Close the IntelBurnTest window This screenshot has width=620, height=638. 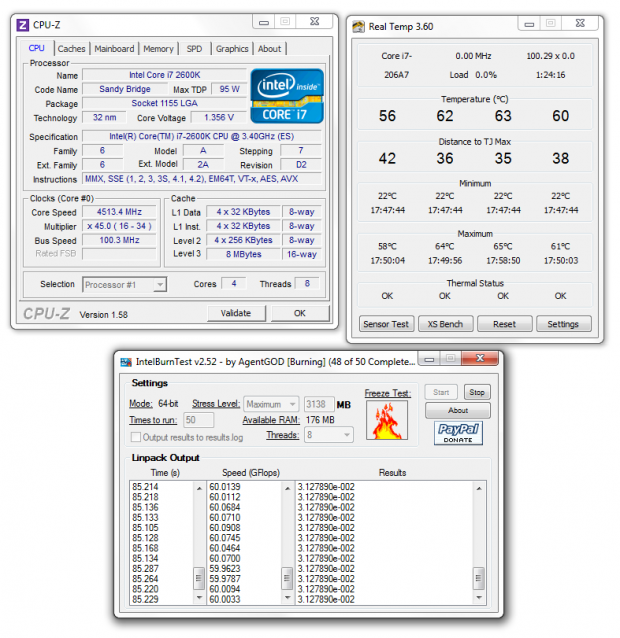[480, 358]
